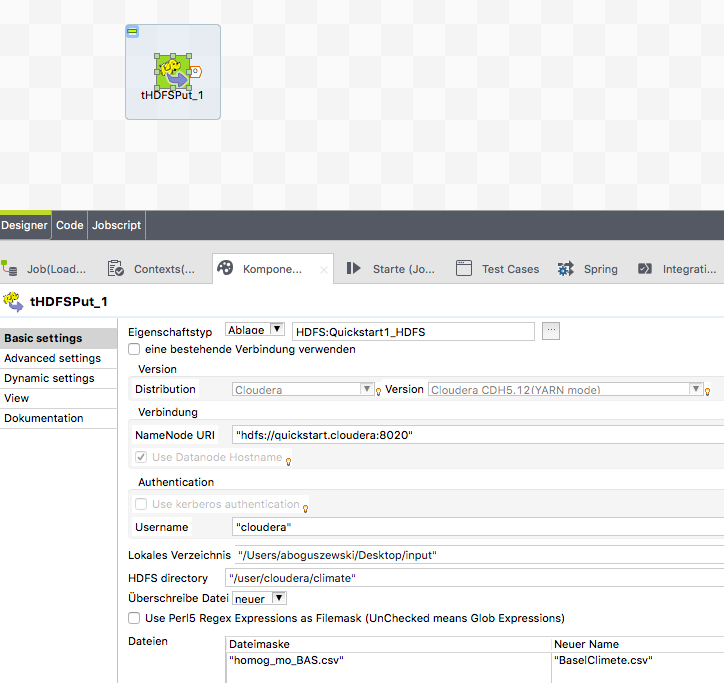This screenshot has height=683, width=724.
Task: Click the Starte run play icon
Action: tap(353, 268)
